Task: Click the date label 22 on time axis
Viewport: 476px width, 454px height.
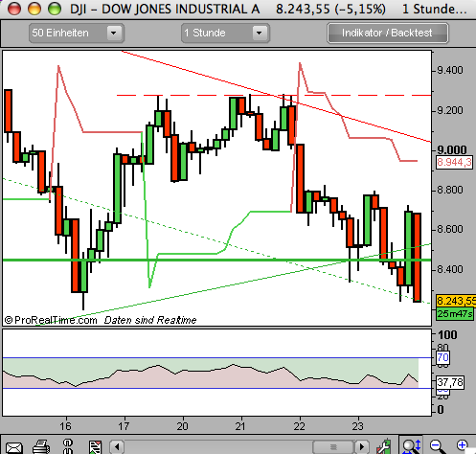Action: pos(300,426)
